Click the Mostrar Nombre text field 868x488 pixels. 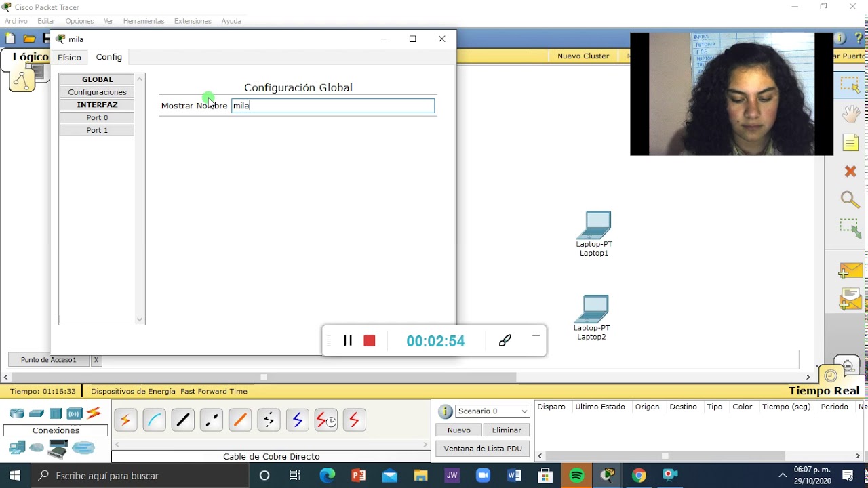[333, 106]
